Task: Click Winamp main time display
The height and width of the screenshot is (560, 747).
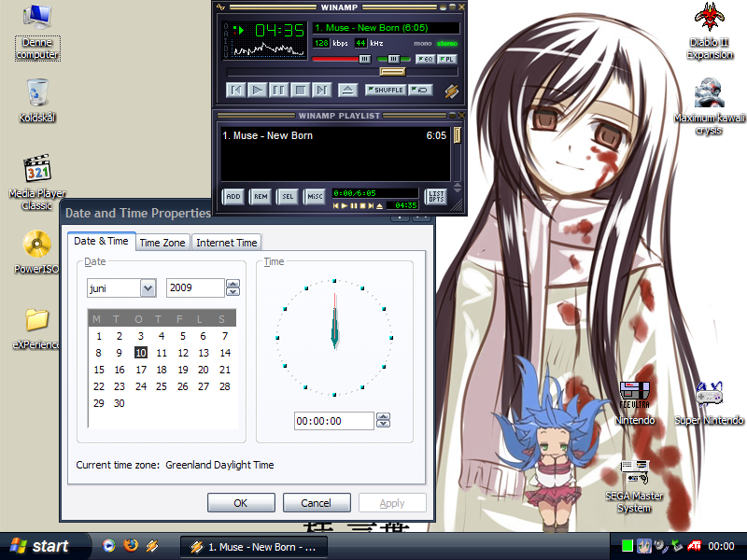Action: [279, 31]
